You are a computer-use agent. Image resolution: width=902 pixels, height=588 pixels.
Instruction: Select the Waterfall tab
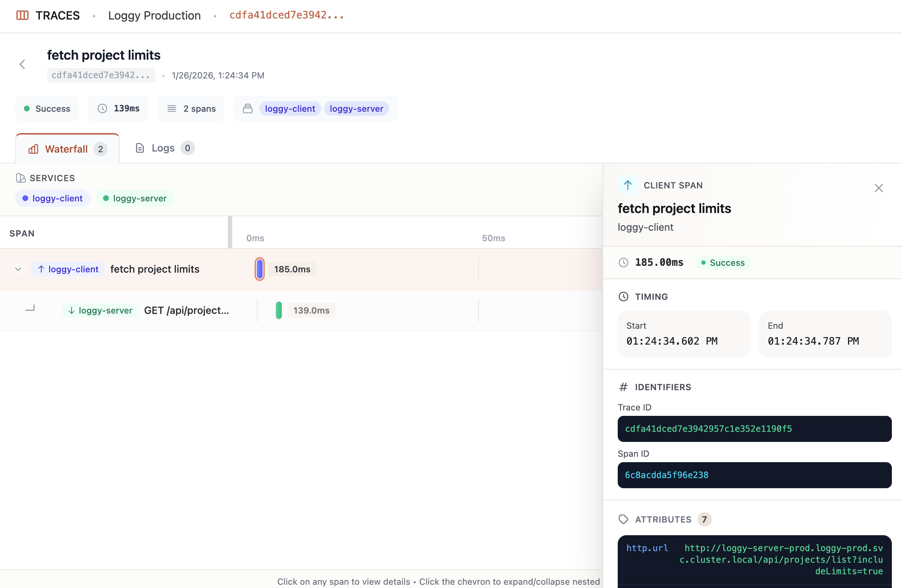(x=67, y=149)
